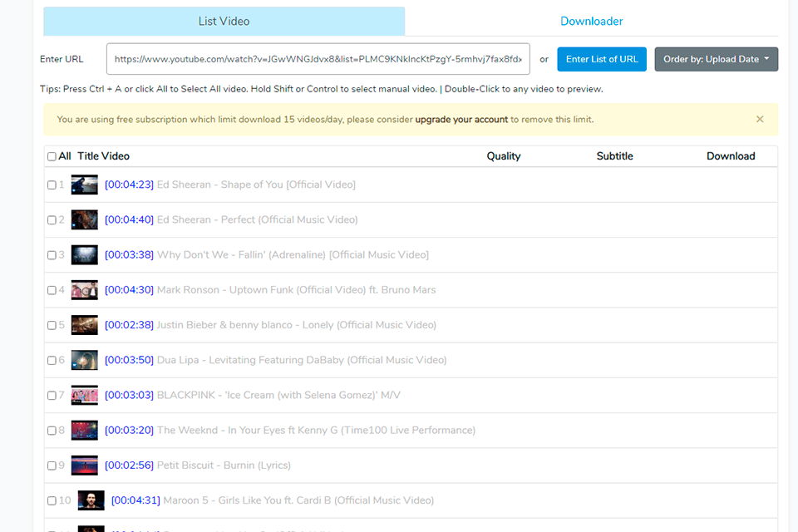798x532 pixels.
Task: Click the Dua Lipa Levitating thumbnail
Action: pyautogui.click(x=85, y=361)
